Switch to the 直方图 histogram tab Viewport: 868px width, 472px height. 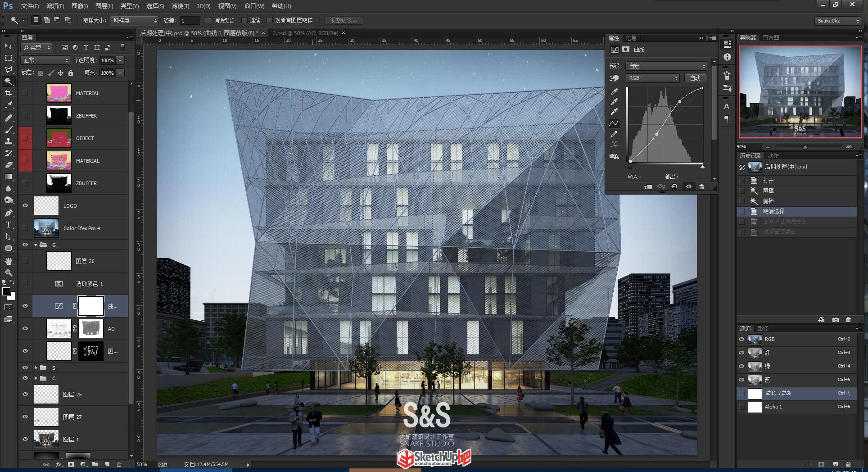pos(771,37)
